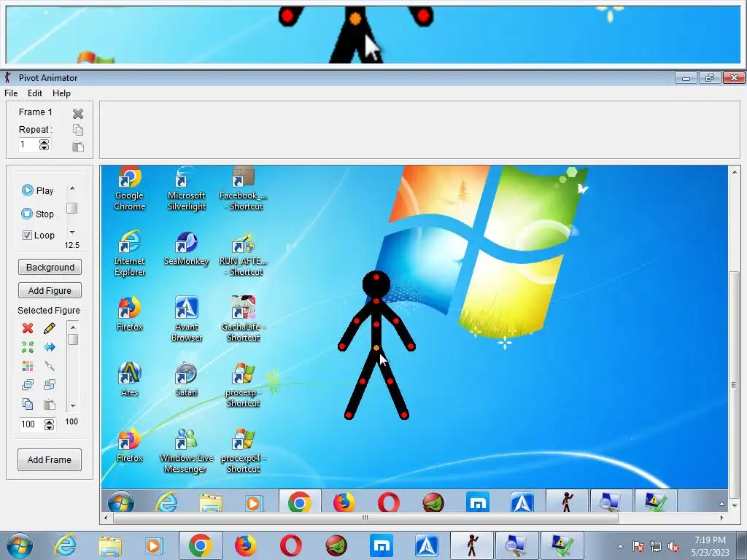
Task: Play the animation
Action: point(38,190)
